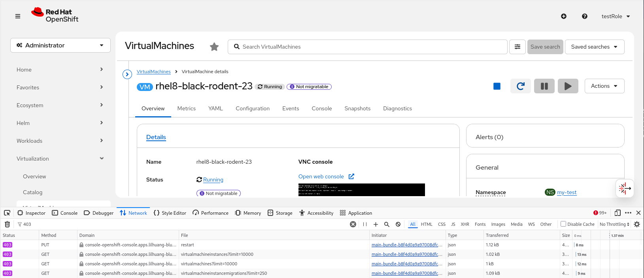
Task: Click the plus import icon in header
Action: [564, 16]
